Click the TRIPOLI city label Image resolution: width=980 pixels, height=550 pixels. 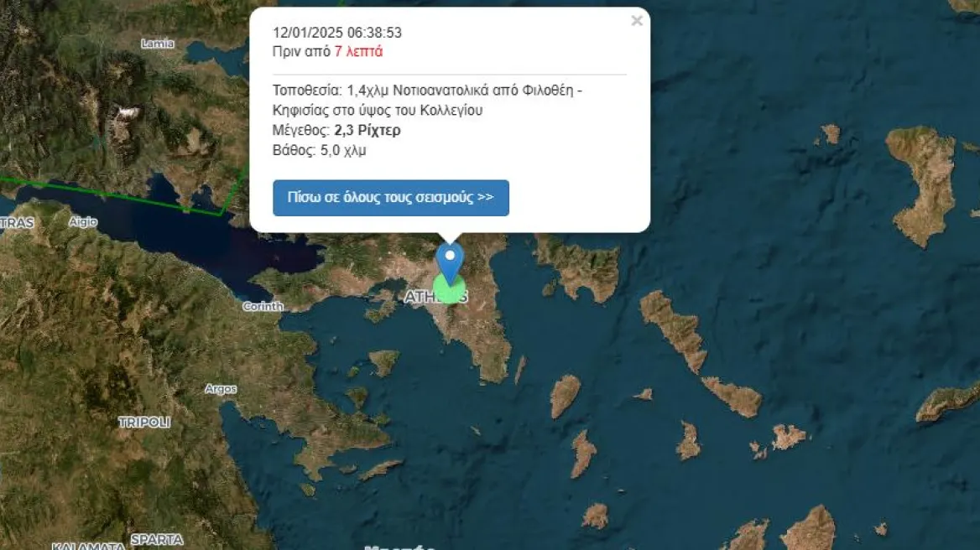pyautogui.click(x=144, y=423)
